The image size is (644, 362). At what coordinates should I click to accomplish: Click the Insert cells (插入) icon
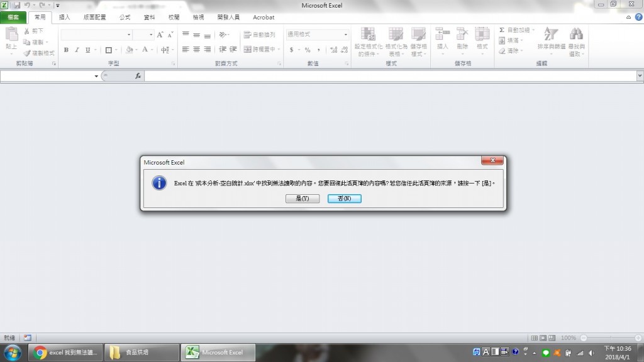point(442,34)
